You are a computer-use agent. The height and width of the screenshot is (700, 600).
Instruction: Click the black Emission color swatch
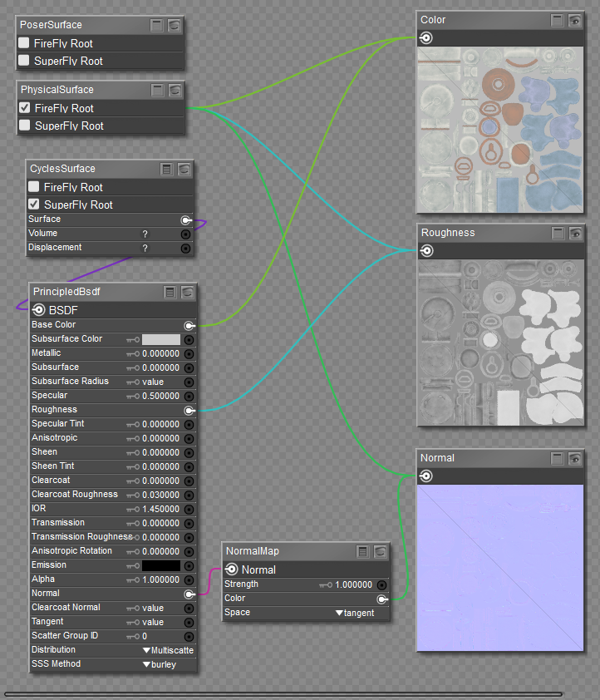[161, 565]
